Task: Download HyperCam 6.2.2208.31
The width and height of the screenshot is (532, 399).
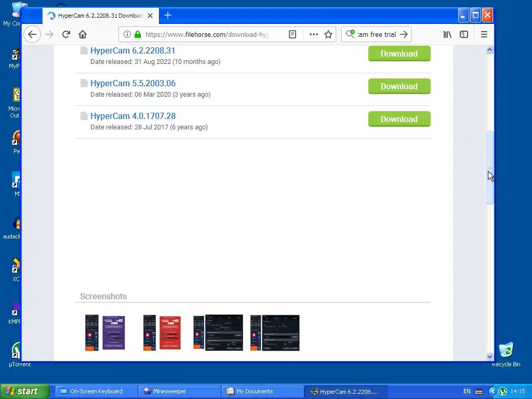Action: tap(400, 54)
